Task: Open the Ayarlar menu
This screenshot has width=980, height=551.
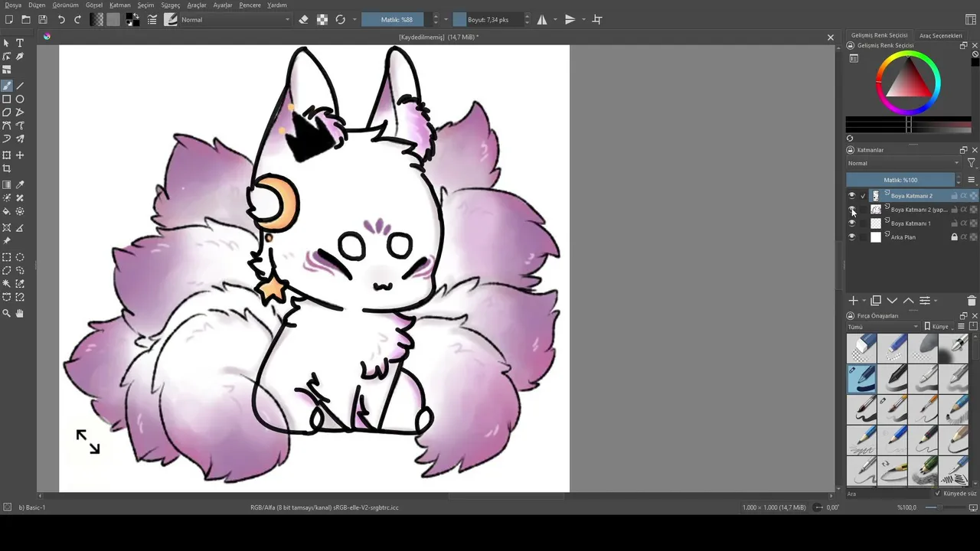Action: 223,5
